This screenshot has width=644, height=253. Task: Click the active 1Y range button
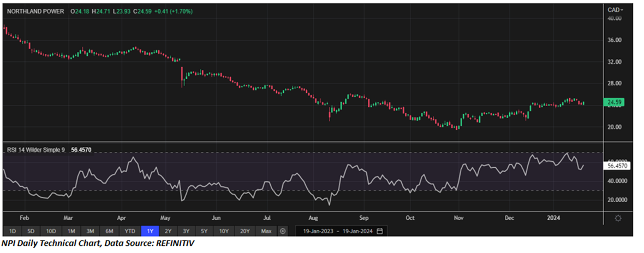(x=149, y=231)
